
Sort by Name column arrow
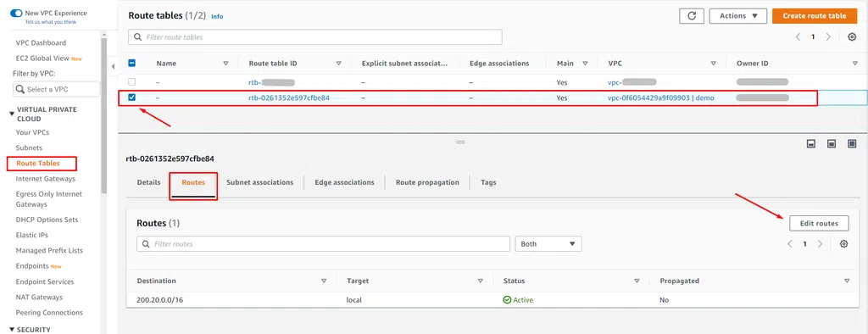[225, 64]
